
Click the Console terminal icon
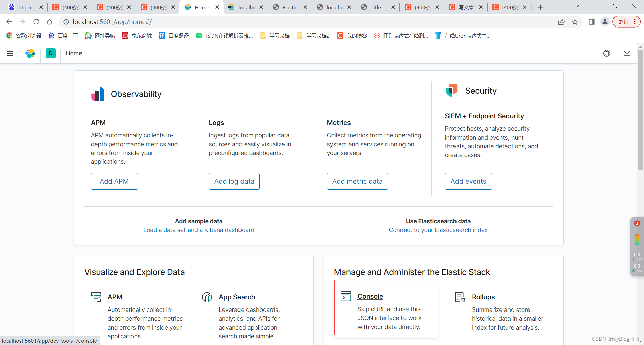[x=346, y=296]
